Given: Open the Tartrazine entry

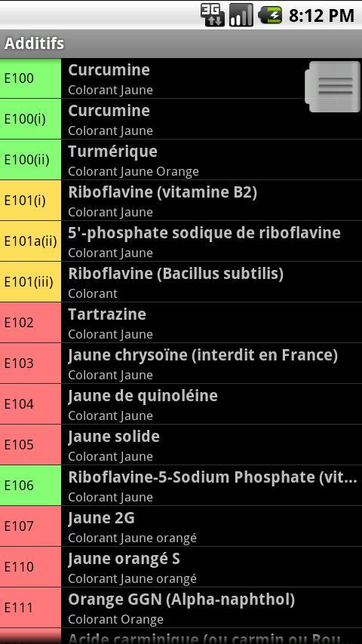Looking at the screenshot, I should [181, 323].
